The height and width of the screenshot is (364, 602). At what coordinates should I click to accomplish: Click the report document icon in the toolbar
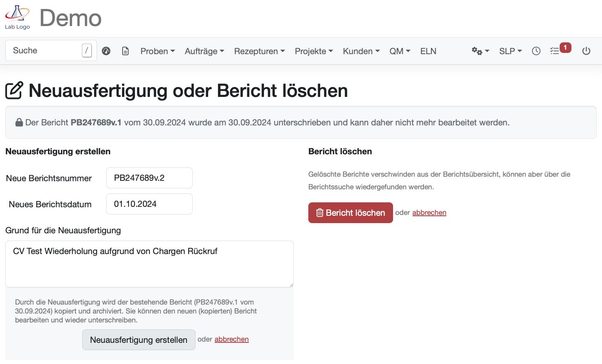[125, 50]
